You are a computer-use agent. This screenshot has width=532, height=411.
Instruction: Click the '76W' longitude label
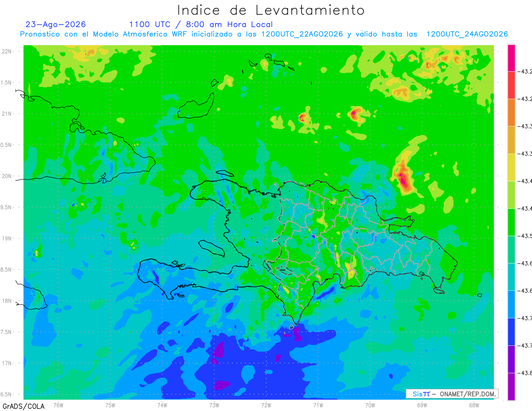tap(58, 405)
